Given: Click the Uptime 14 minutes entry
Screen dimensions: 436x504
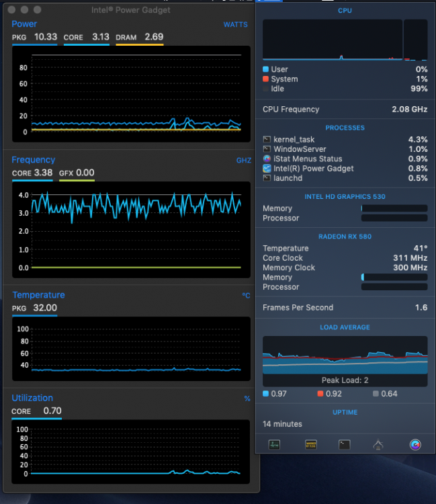Looking at the screenshot, I should [x=282, y=424].
